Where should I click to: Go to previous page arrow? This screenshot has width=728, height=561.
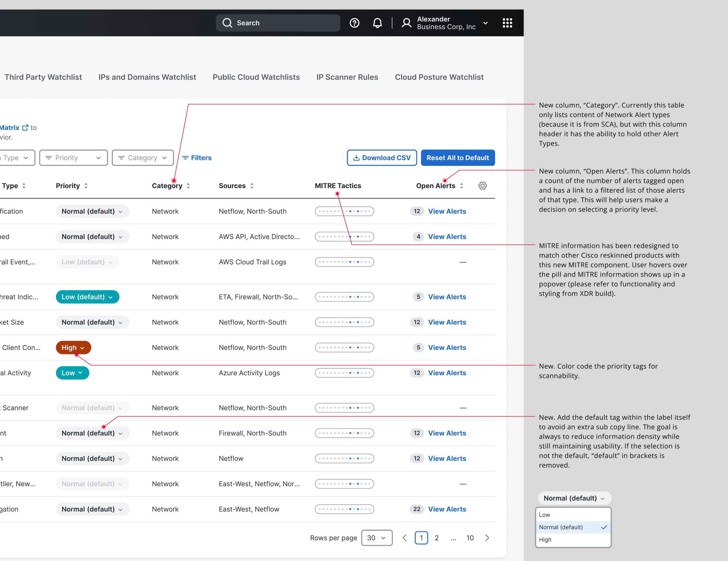point(404,538)
